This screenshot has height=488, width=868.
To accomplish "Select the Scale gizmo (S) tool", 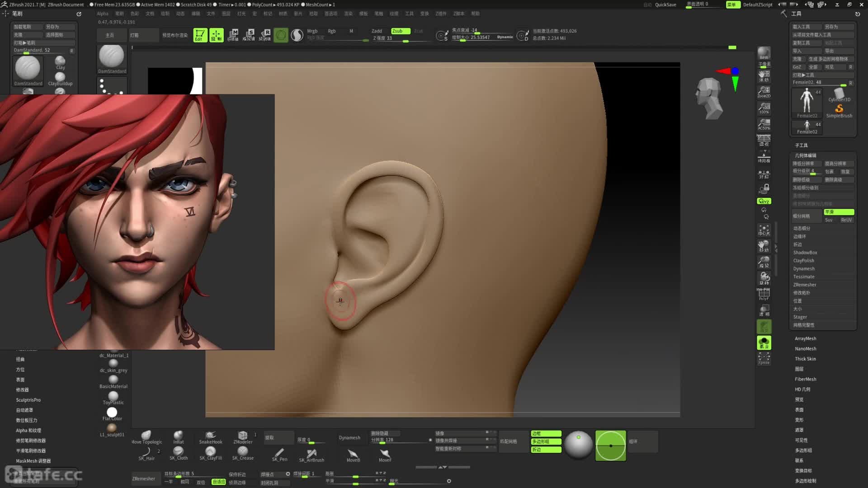I will click(x=249, y=35).
